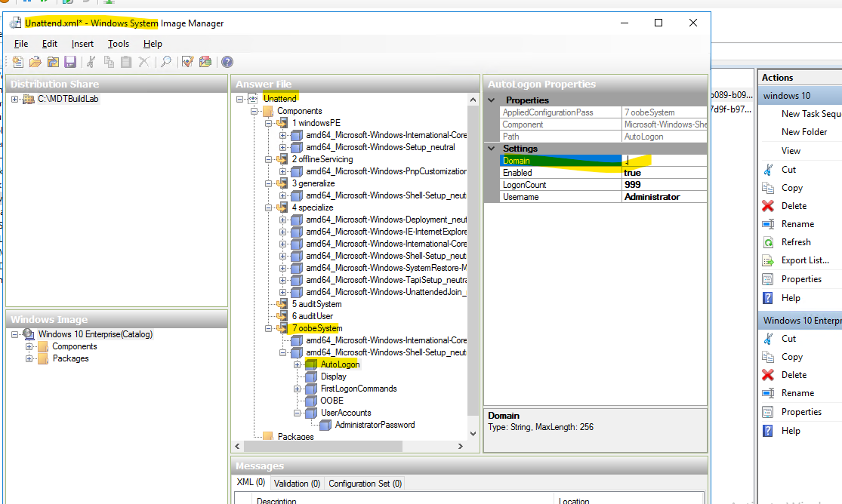Image resolution: width=842 pixels, height=504 pixels.
Task: Switch to the Validation messages tab
Action: 297,483
